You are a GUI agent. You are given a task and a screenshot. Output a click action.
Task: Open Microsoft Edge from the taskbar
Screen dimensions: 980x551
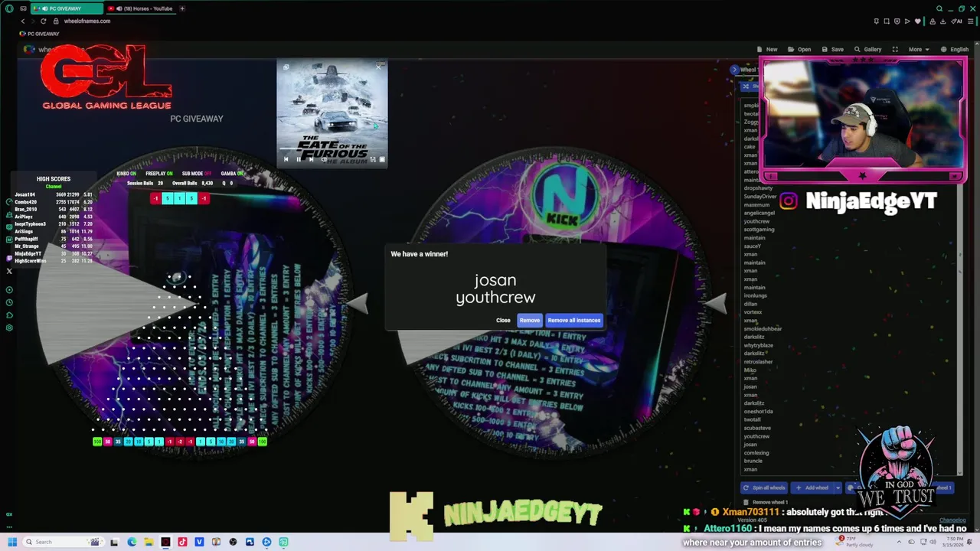pos(132,542)
